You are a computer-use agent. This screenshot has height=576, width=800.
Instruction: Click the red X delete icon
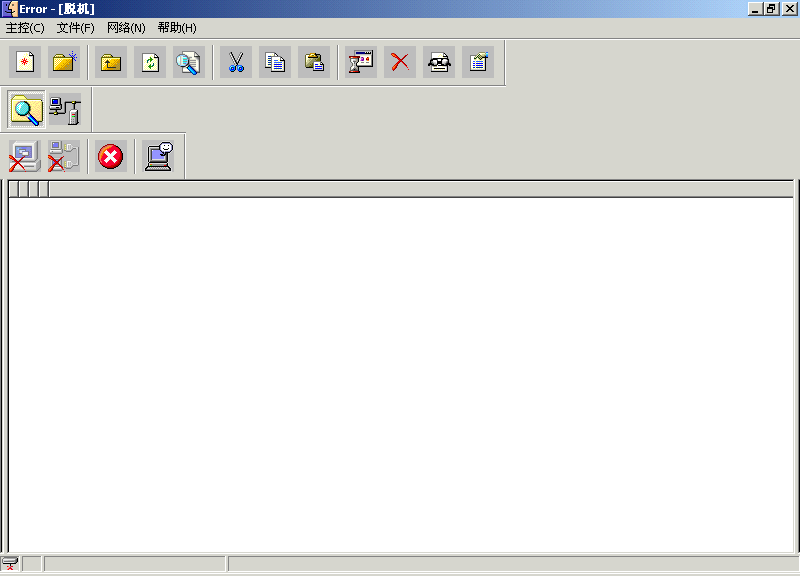click(x=400, y=62)
